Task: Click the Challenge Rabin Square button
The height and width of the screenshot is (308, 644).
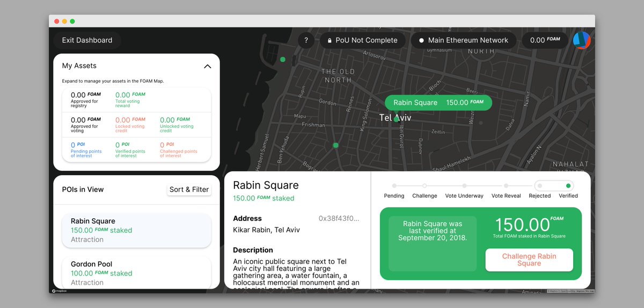Action: click(x=529, y=260)
